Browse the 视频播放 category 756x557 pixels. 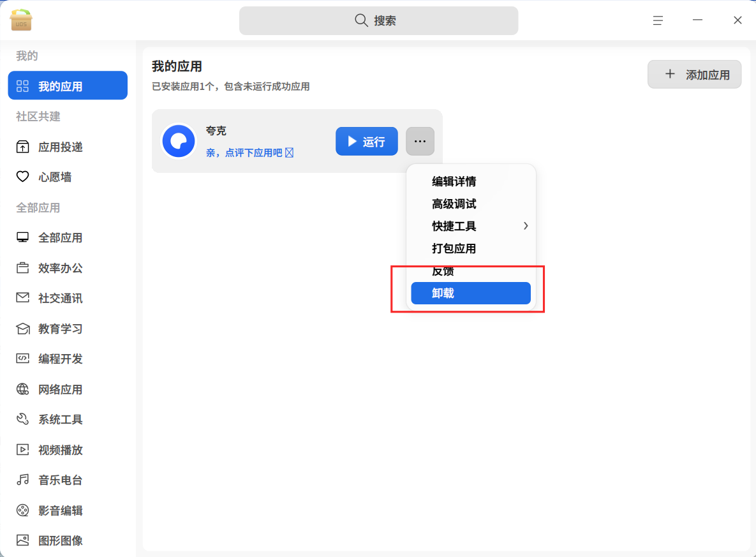click(x=68, y=449)
